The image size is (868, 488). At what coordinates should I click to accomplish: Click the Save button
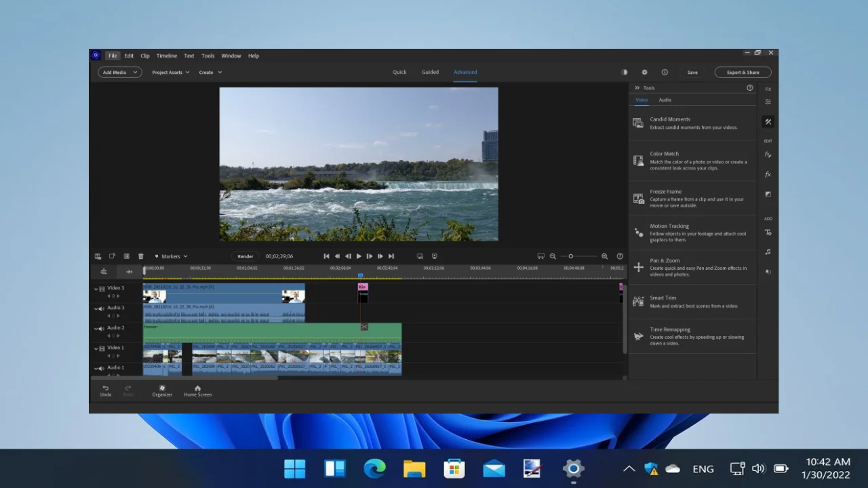tap(692, 72)
